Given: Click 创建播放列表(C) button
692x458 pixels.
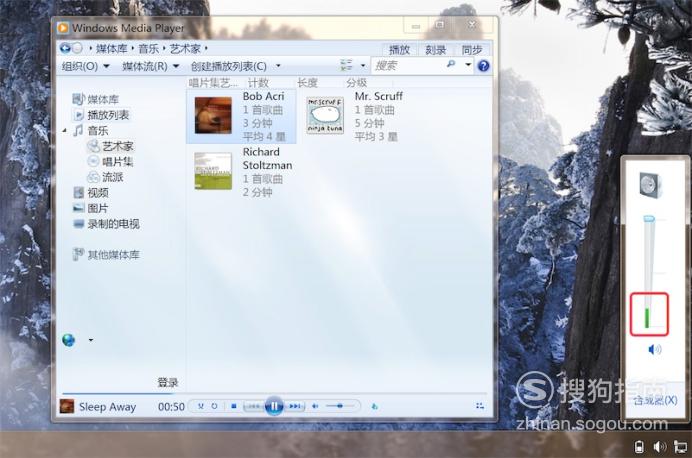Looking at the screenshot, I should (229, 66).
